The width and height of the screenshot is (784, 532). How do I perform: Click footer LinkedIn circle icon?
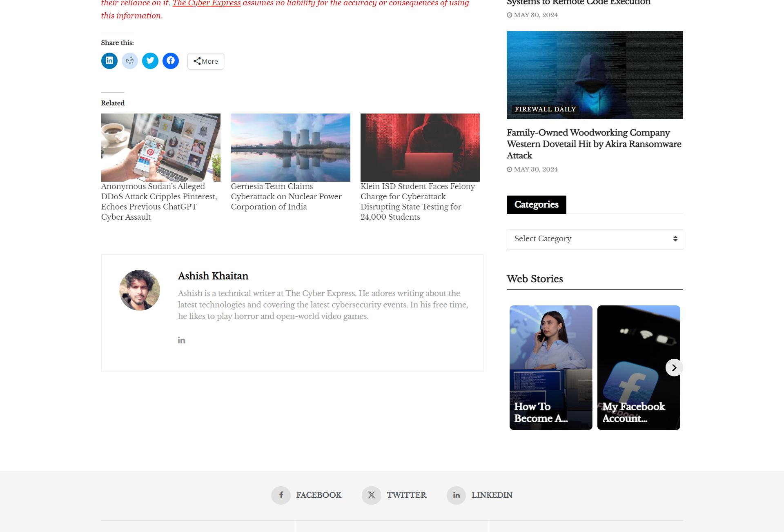(456, 495)
